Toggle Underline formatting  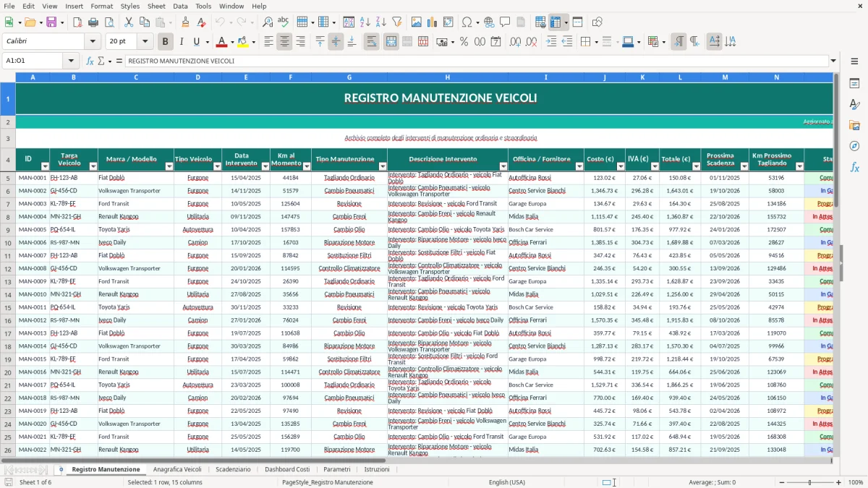click(197, 42)
